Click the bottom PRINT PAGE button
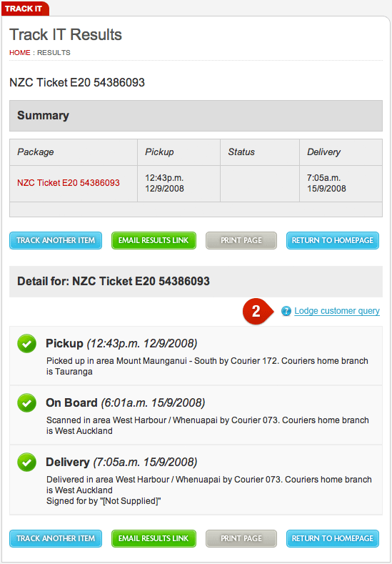Image resolution: width=392 pixels, height=564 pixels. [x=241, y=539]
